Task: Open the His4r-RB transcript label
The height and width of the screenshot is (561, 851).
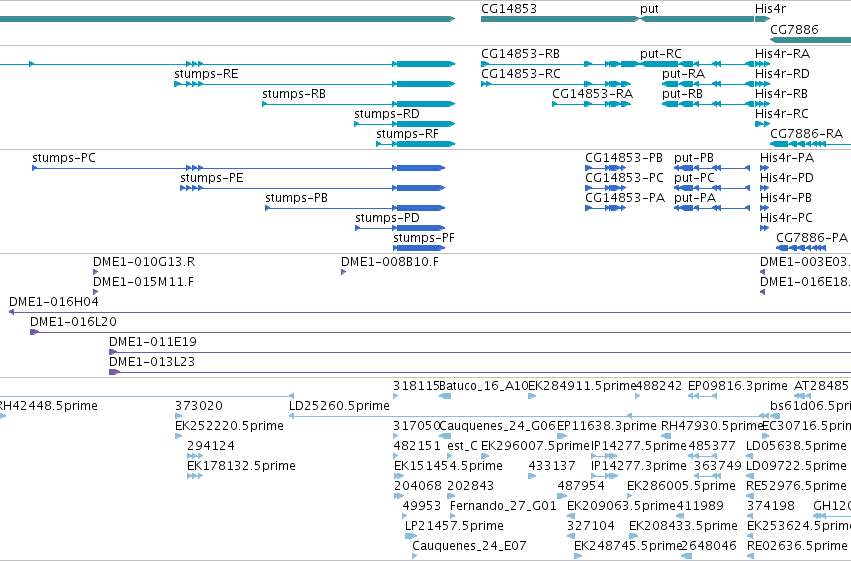Action: (x=781, y=94)
